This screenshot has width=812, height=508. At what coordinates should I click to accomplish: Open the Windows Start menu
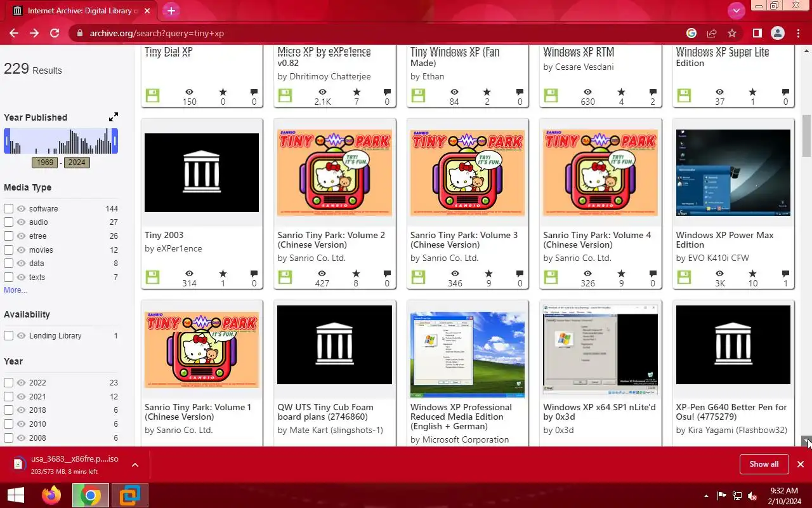pyautogui.click(x=16, y=495)
